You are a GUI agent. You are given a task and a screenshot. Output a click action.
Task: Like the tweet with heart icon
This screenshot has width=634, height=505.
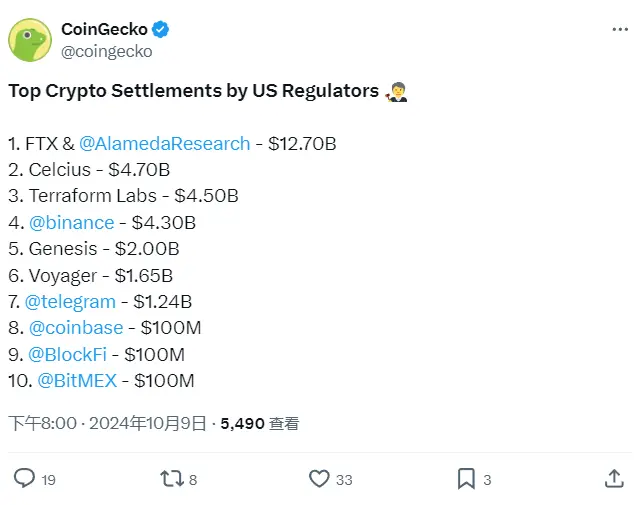tap(318, 479)
